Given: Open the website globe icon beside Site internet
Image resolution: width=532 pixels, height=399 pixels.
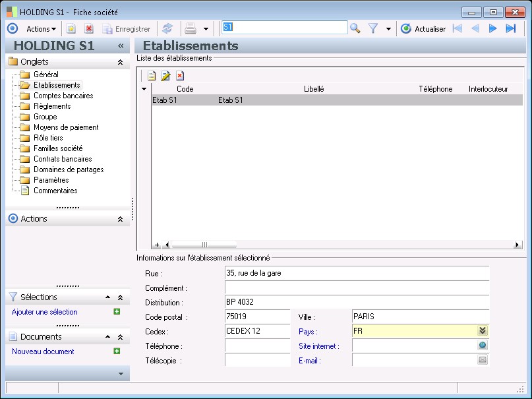Looking at the screenshot, I should point(483,346).
